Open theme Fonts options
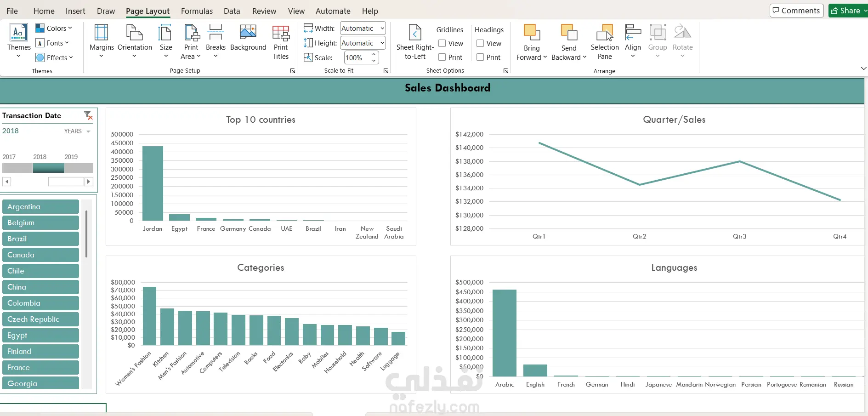868x416 pixels. point(52,43)
